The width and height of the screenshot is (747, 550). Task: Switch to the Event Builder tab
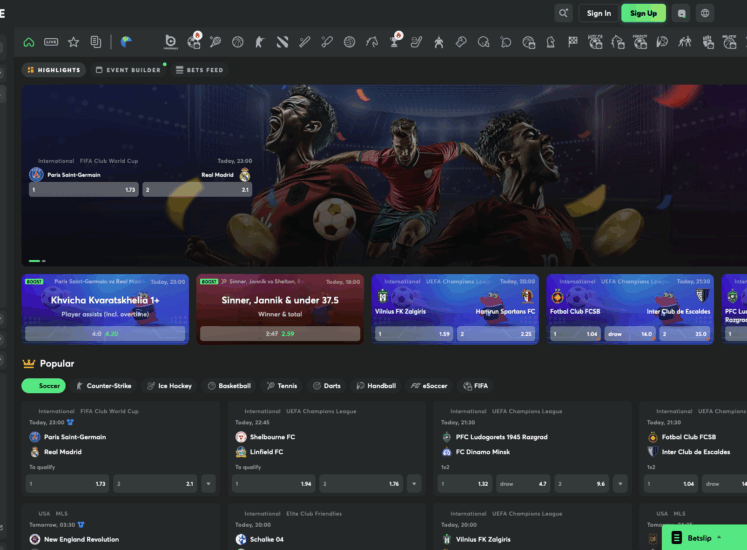click(128, 70)
